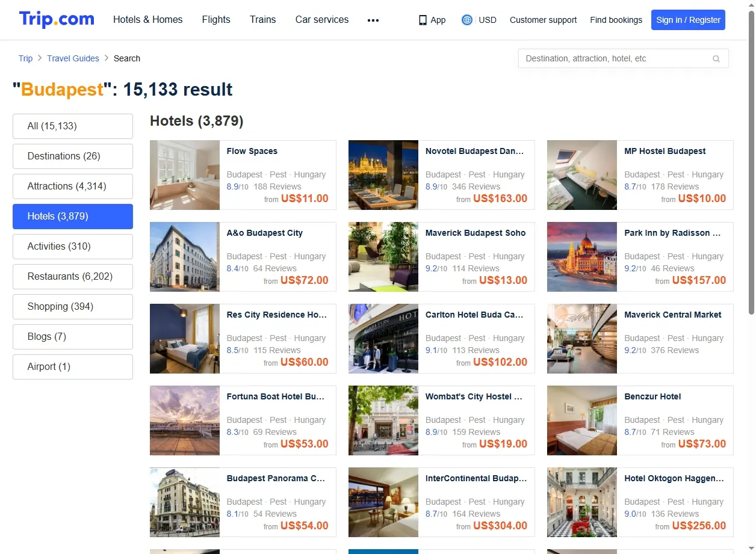Open Wombat's City Hostel photo
The image size is (756, 554).
pos(383,420)
